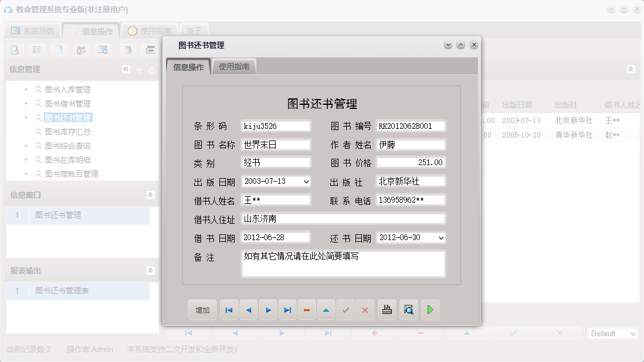Run the record action with the green arrow icon

tap(430, 310)
